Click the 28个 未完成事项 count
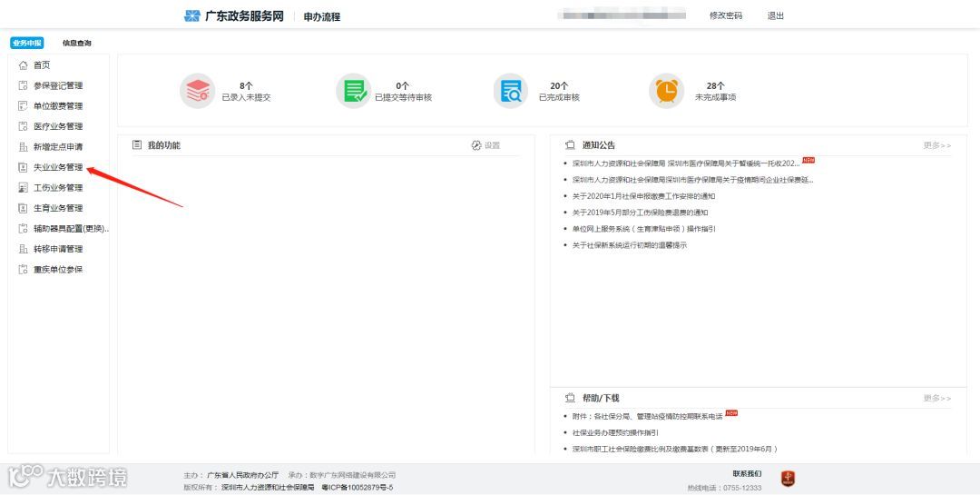This screenshot has height=495, width=980. click(716, 85)
